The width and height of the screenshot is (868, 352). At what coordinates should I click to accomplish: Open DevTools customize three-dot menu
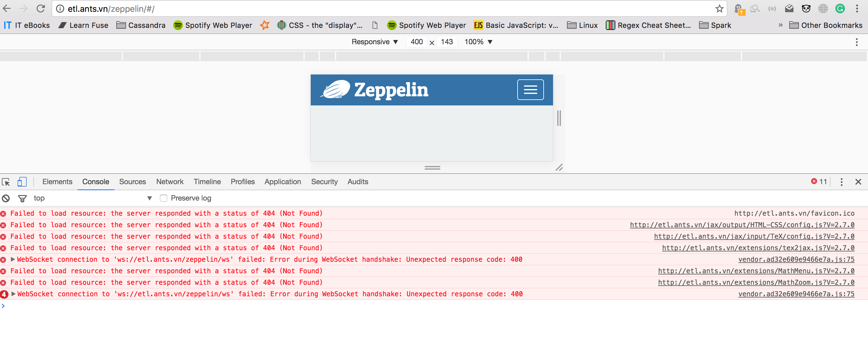coord(841,182)
